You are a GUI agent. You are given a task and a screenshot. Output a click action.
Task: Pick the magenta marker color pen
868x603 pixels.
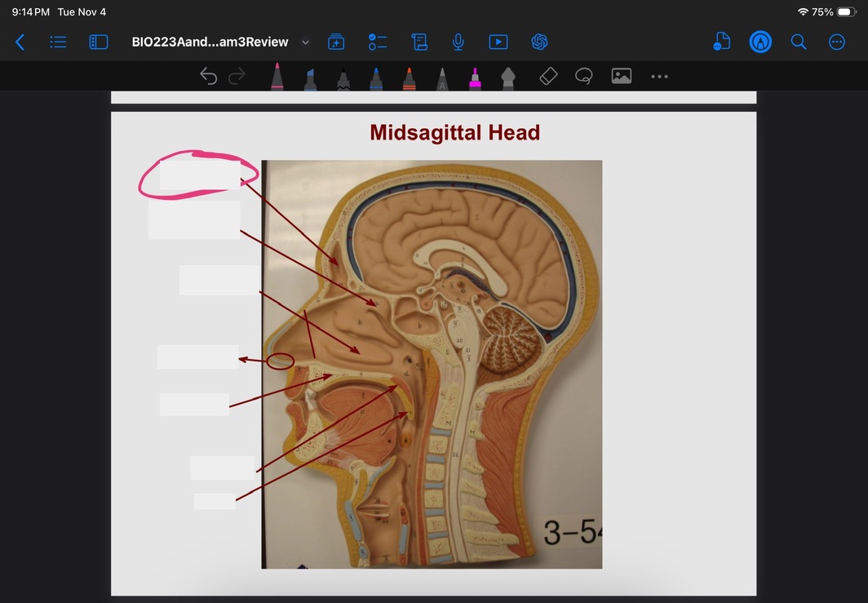[475, 79]
